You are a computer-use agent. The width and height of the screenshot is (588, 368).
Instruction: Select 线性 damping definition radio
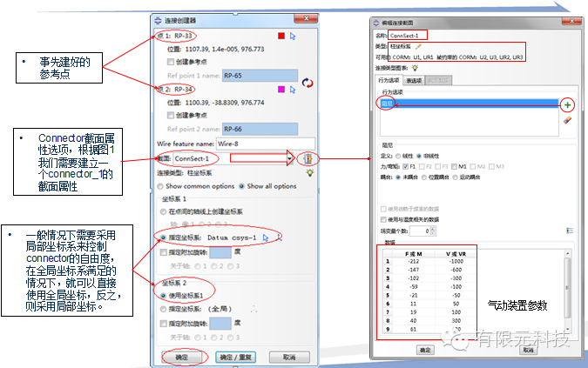pos(398,156)
